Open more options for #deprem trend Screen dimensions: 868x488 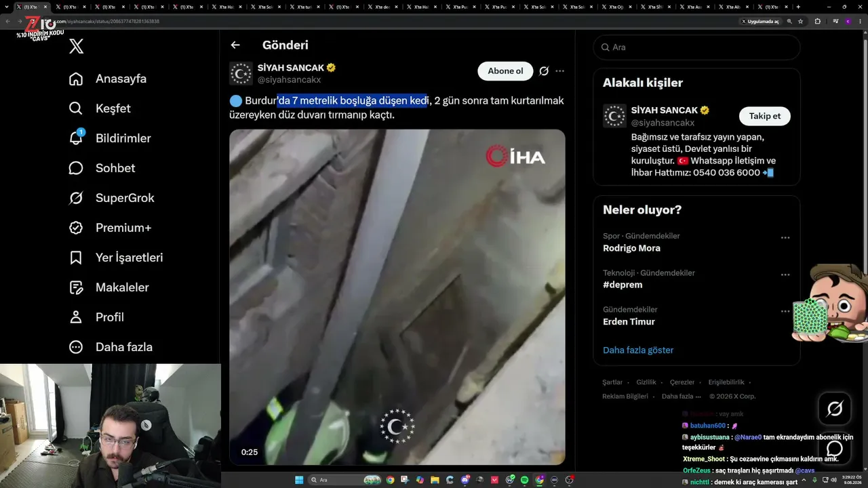point(785,274)
